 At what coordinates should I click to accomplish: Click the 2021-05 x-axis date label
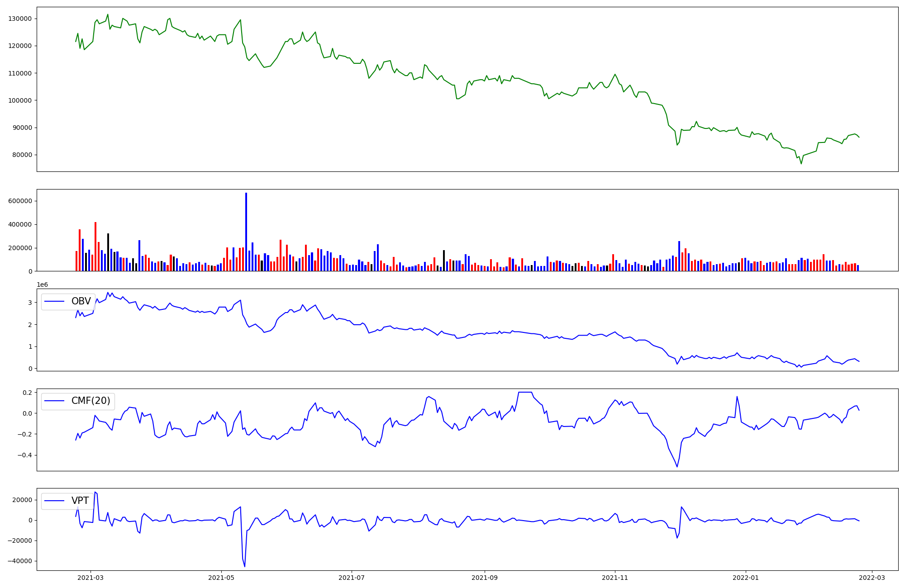[x=221, y=578]
